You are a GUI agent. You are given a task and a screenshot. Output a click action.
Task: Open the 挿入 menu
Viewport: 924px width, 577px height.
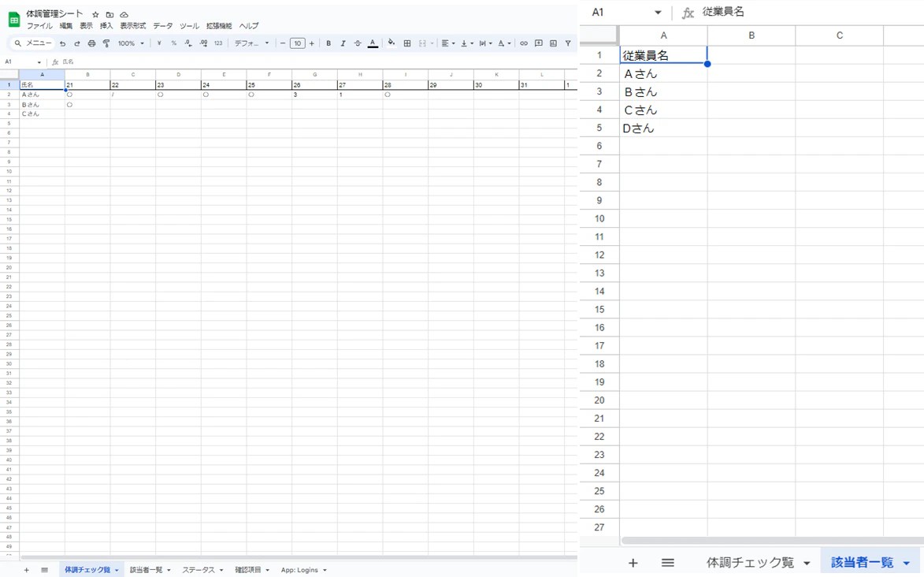[x=106, y=26]
